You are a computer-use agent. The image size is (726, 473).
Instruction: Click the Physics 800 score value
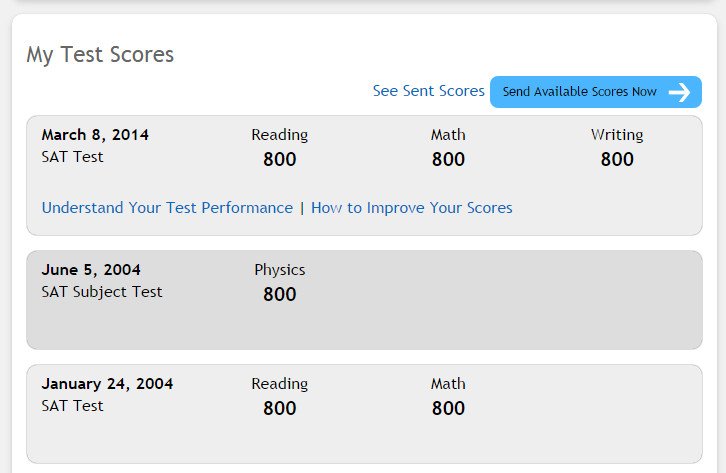[280, 294]
